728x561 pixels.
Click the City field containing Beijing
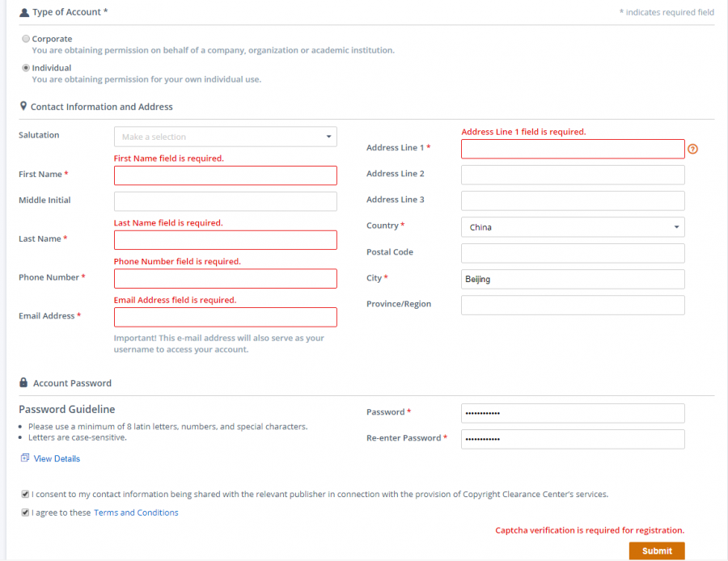point(573,279)
